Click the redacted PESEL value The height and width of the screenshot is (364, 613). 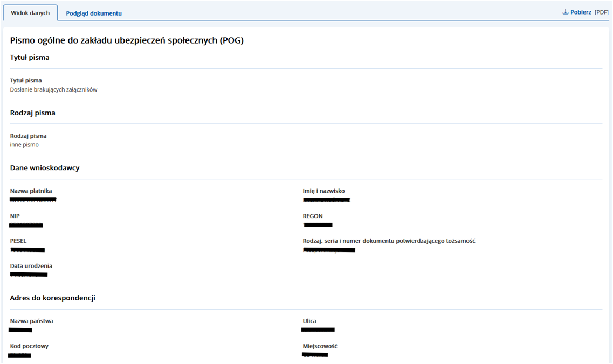(x=27, y=250)
